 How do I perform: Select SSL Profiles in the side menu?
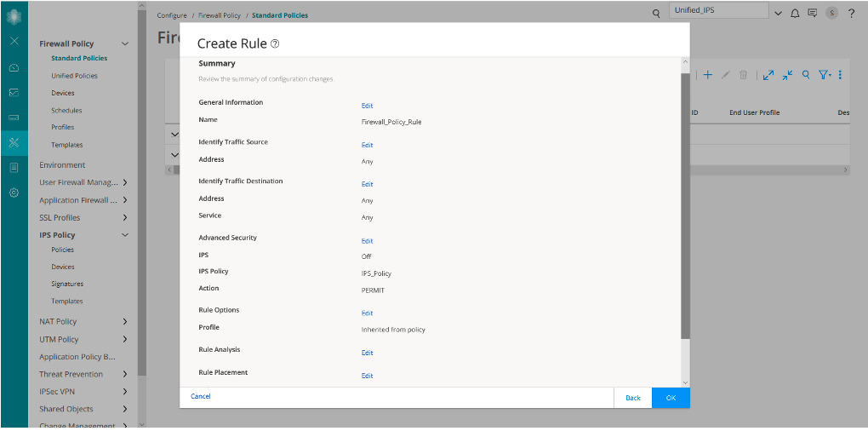(60, 218)
